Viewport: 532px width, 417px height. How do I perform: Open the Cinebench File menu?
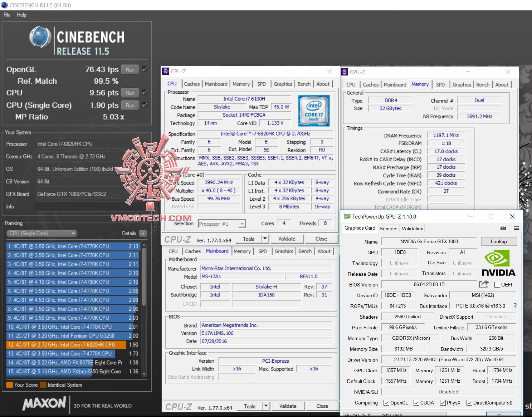[x=7, y=15]
